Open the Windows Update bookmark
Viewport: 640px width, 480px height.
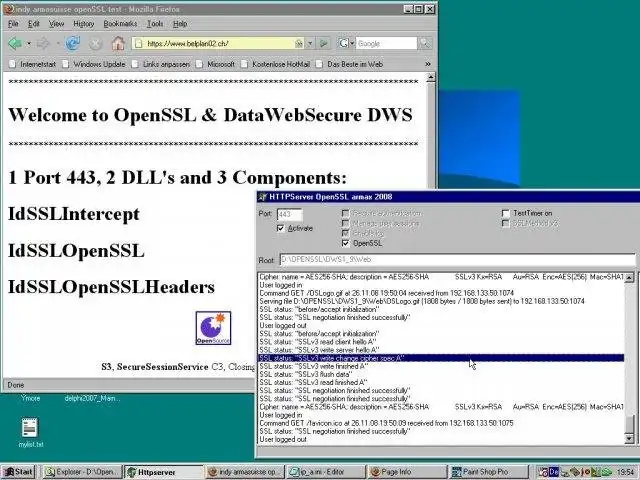(95, 64)
